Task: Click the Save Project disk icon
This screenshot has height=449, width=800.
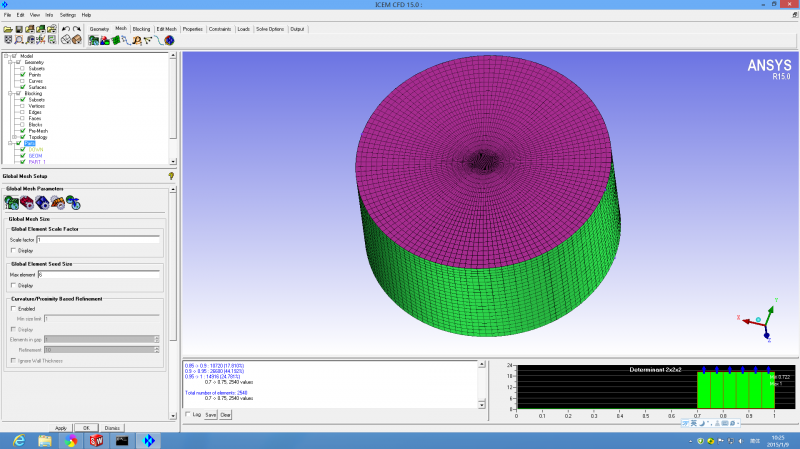Action: (x=18, y=29)
